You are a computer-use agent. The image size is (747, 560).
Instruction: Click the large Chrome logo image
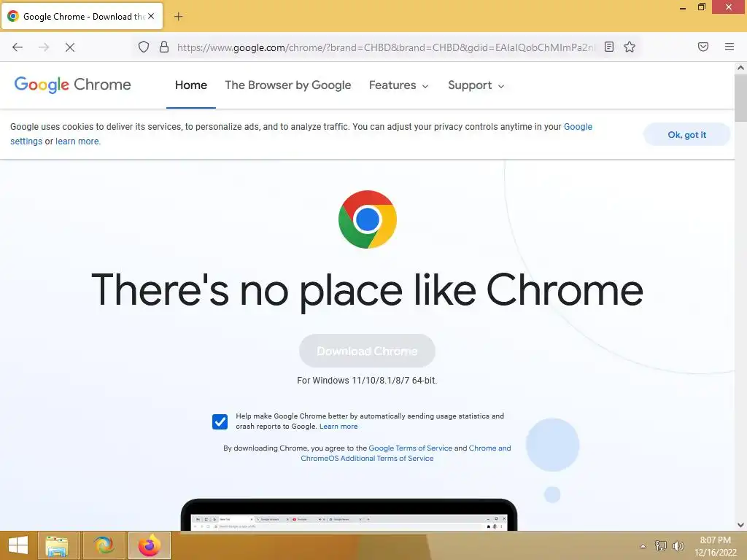[x=368, y=219]
